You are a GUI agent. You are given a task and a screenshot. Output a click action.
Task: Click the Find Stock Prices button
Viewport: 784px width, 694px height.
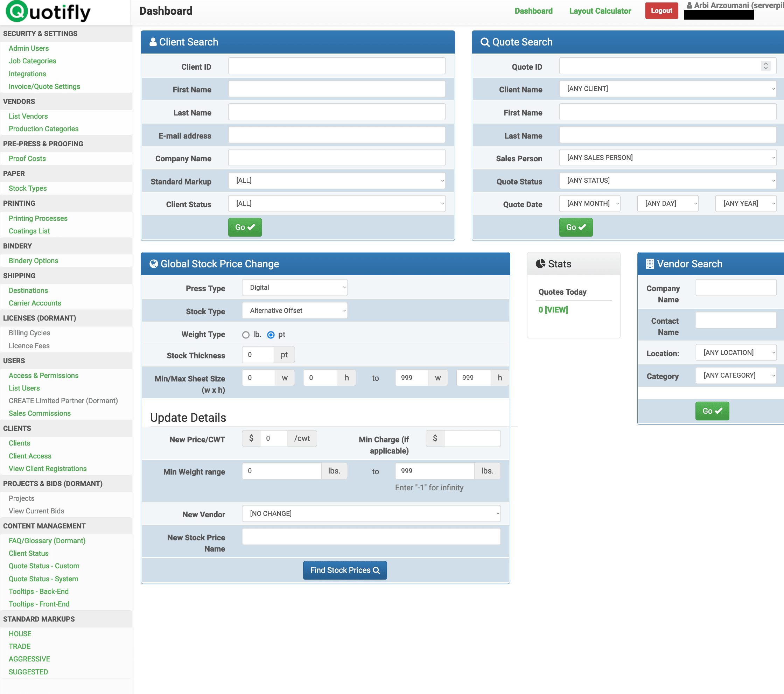tap(344, 570)
